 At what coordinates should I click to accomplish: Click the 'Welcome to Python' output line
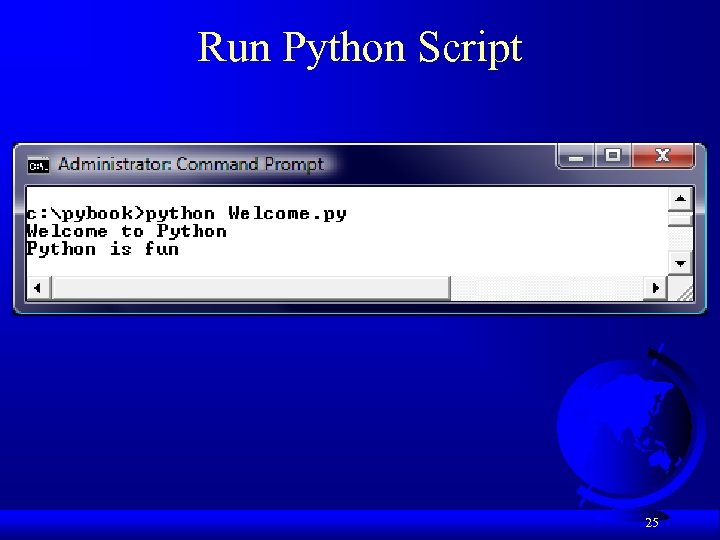coord(127,231)
